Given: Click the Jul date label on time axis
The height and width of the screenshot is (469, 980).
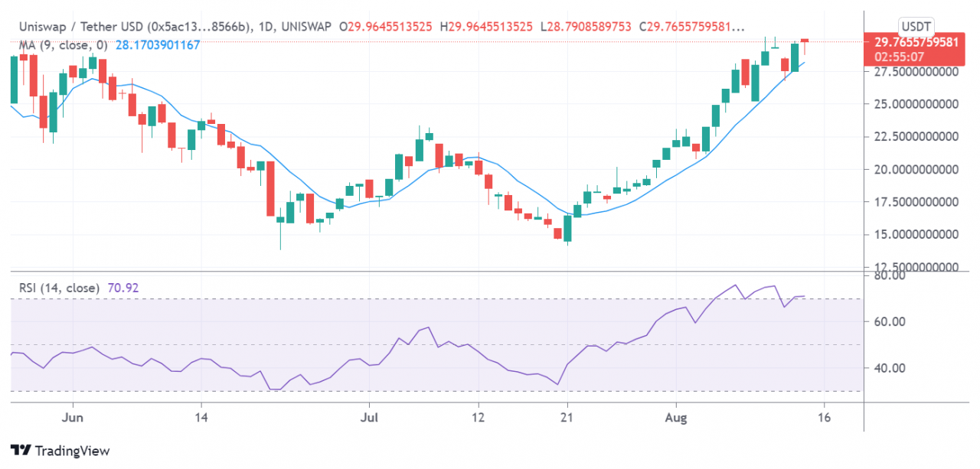Looking at the screenshot, I should [x=368, y=419].
